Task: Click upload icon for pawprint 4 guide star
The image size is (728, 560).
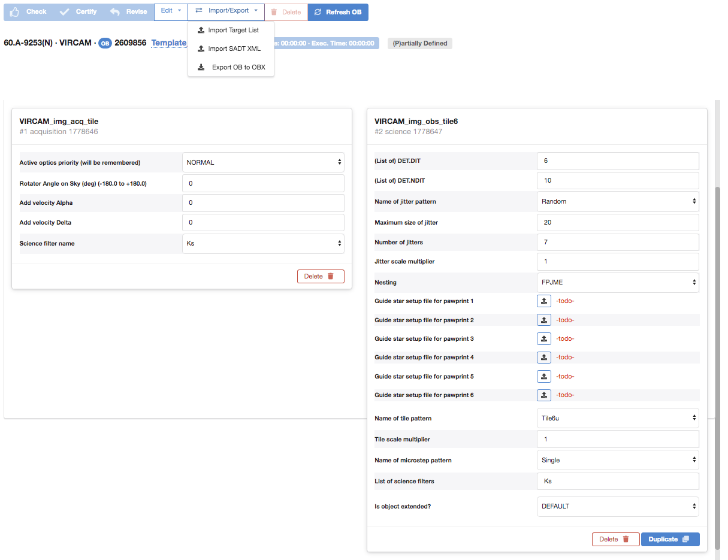Action: (543, 358)
